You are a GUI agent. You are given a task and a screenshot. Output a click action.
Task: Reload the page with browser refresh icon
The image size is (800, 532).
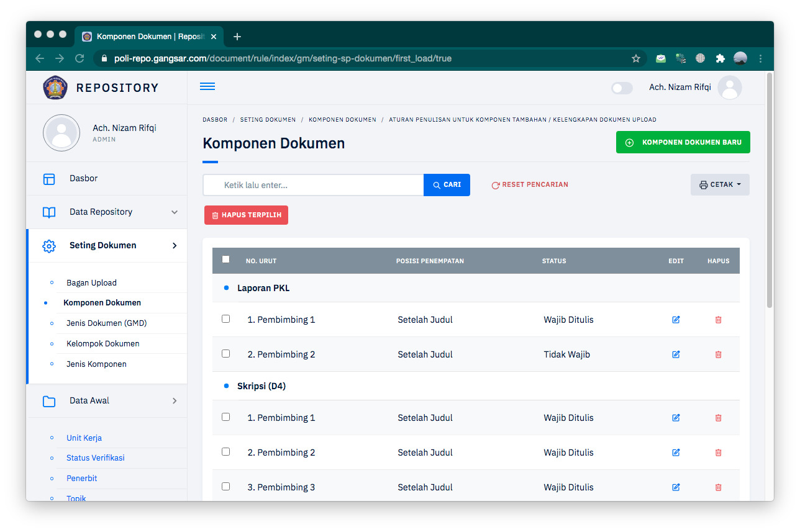[x=80, y=58]
